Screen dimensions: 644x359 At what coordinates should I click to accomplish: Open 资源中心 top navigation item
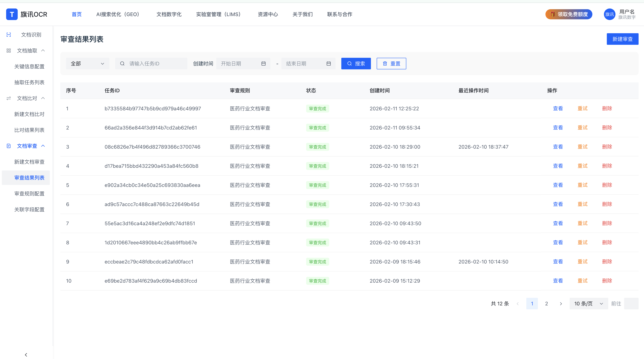(268, 14)
